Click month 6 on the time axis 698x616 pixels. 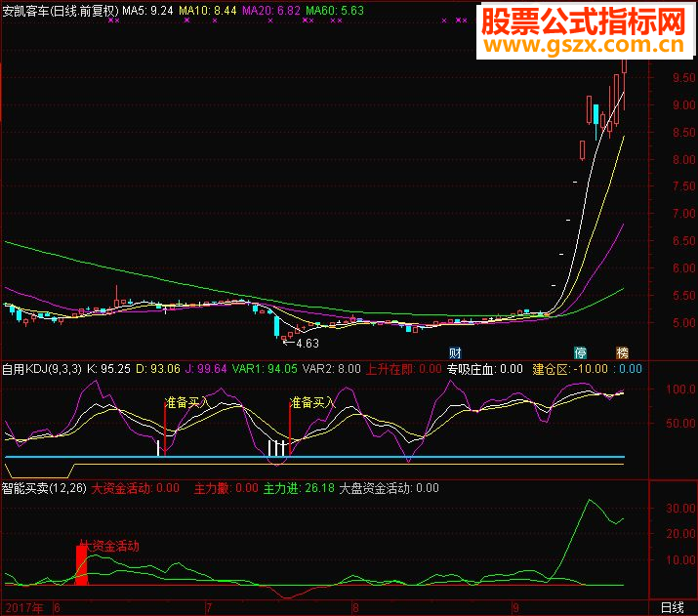click(57, 608)
